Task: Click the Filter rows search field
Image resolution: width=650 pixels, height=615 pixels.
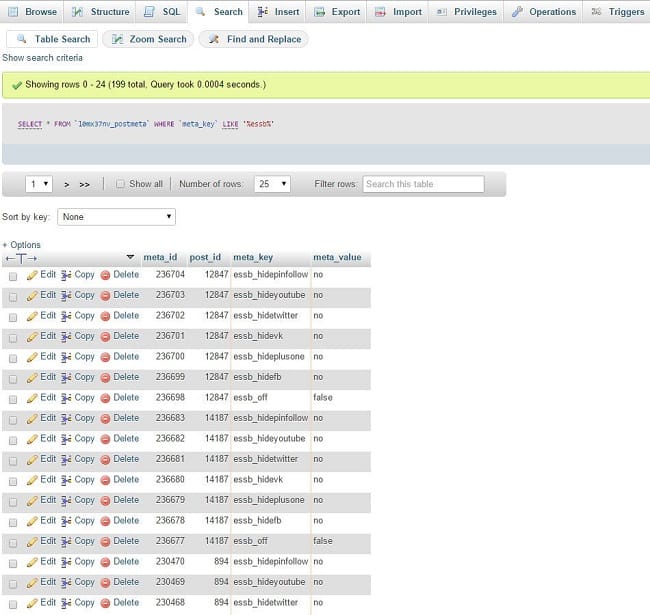Action: tap(423, 184)
